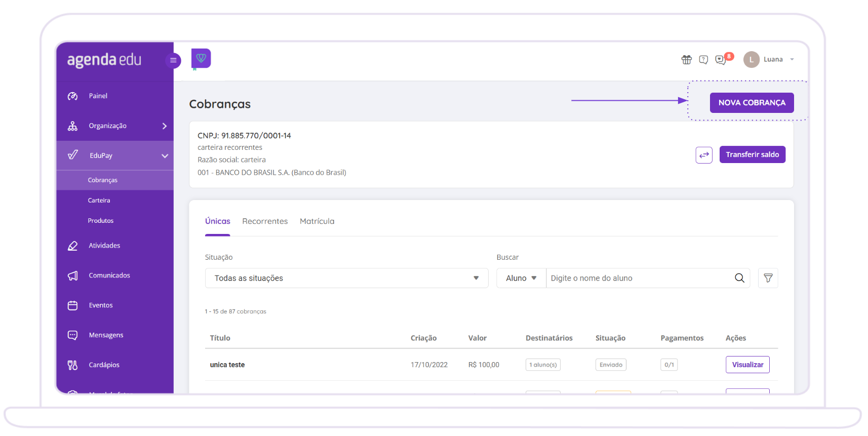Click the Organização hierarchy icon

click(x=73, y=126)
